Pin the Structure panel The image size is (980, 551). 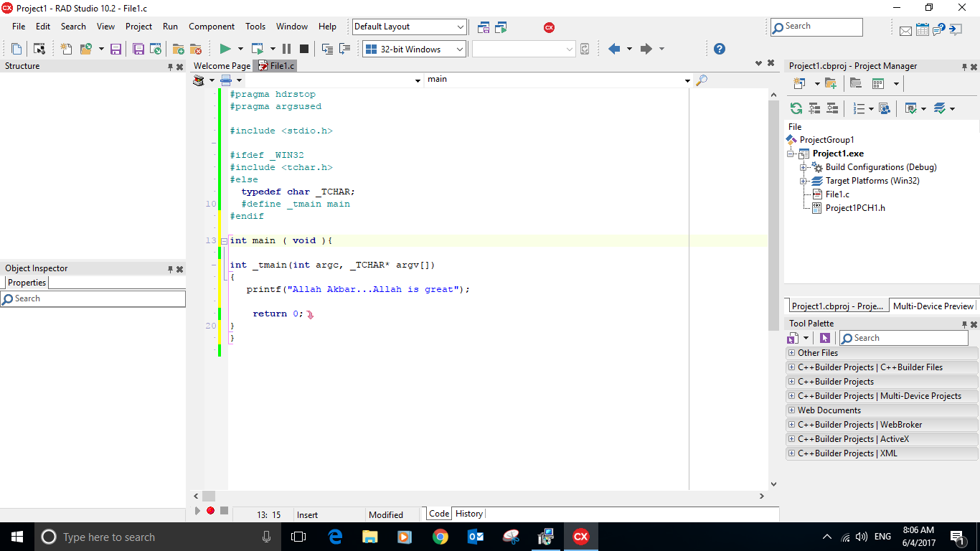click(170, 67)
